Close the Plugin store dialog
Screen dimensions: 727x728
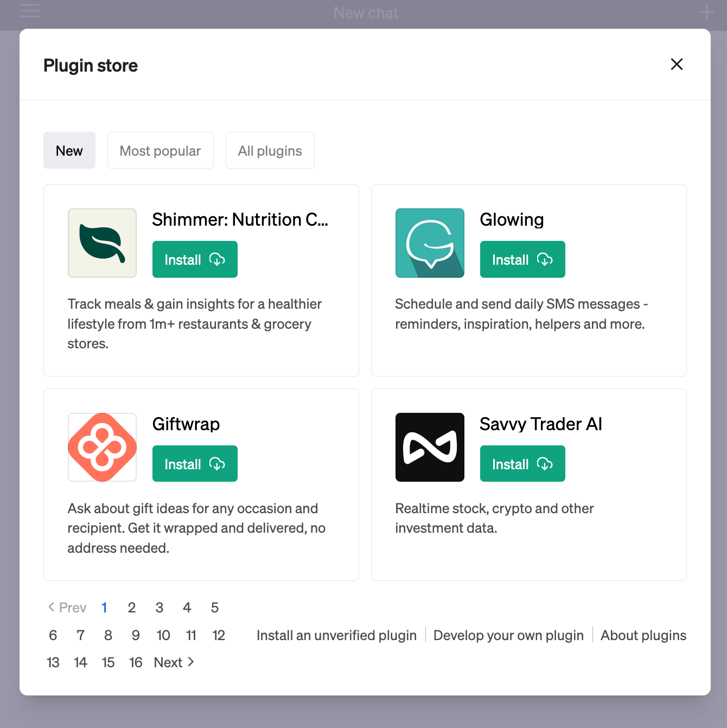tap(677, 65)
